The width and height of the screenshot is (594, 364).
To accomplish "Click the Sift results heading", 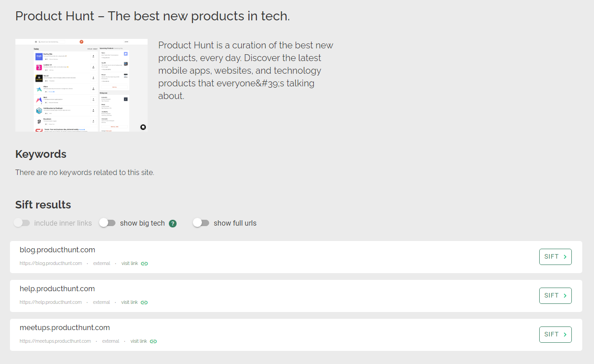I will pos(43,205).
